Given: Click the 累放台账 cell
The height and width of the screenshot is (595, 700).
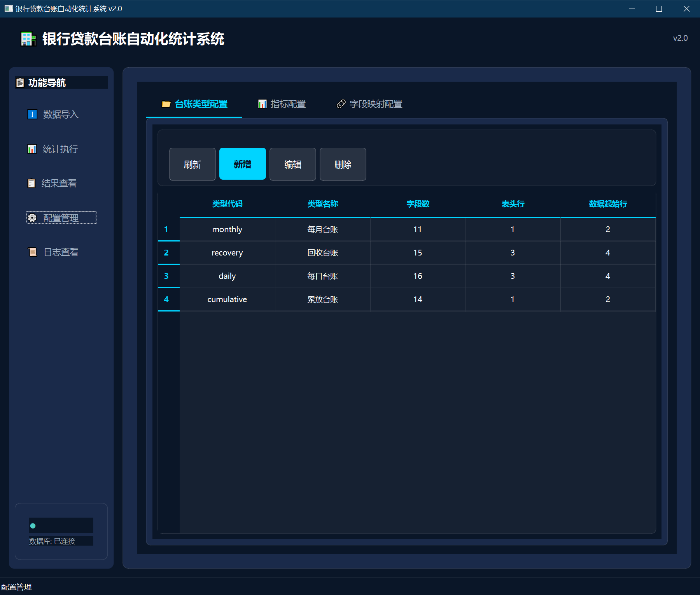Looking at the screenshot, I should click(x=322, y=299).
